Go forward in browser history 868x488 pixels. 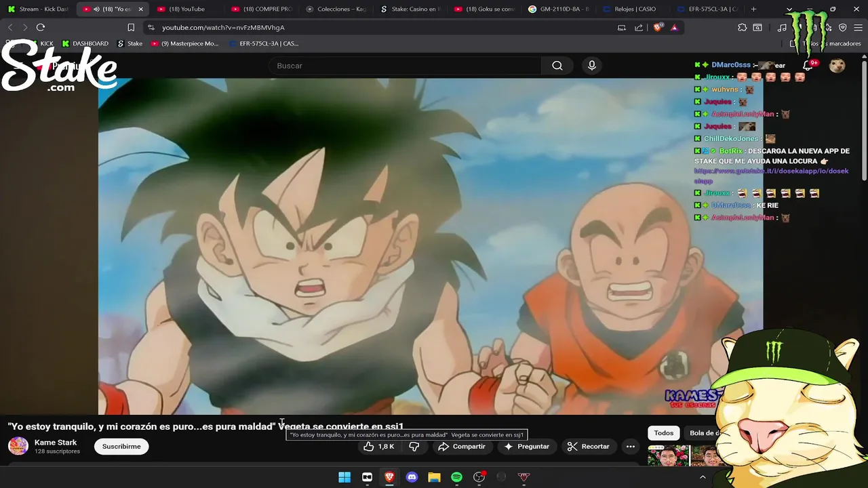tap(25, 27)
